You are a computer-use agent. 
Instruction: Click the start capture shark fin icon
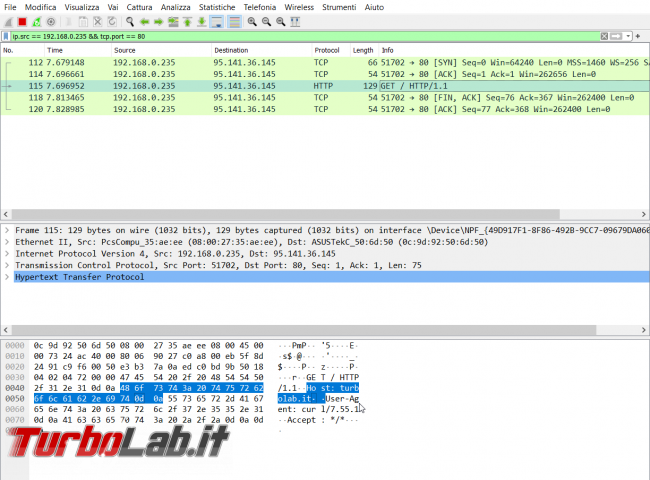[9, 22]
